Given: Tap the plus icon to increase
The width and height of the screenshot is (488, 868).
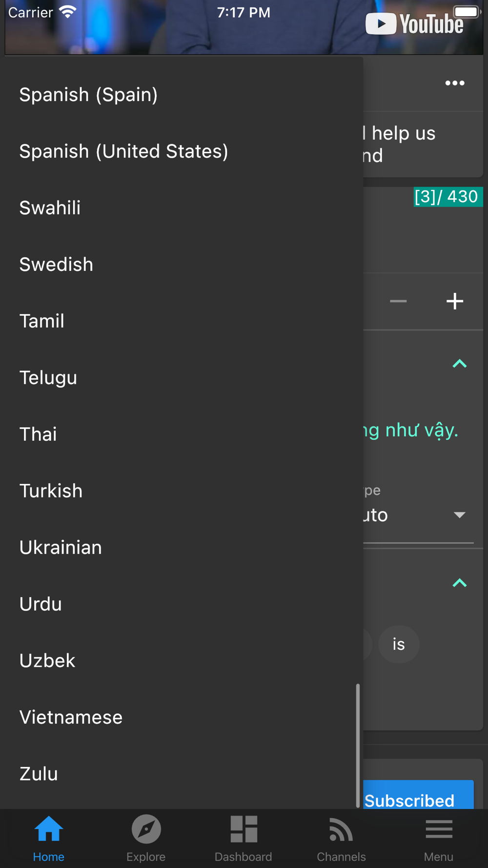Looking at the screenshot, I should click(455, 301).
